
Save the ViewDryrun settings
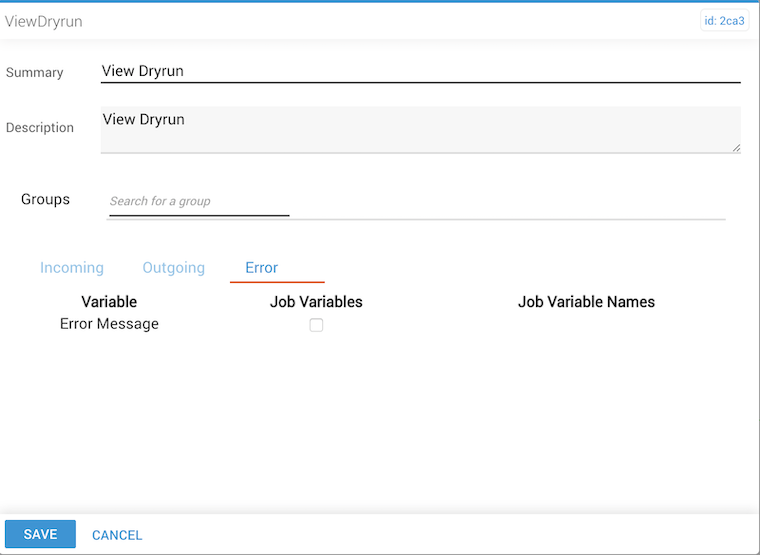tap(40, 534)
